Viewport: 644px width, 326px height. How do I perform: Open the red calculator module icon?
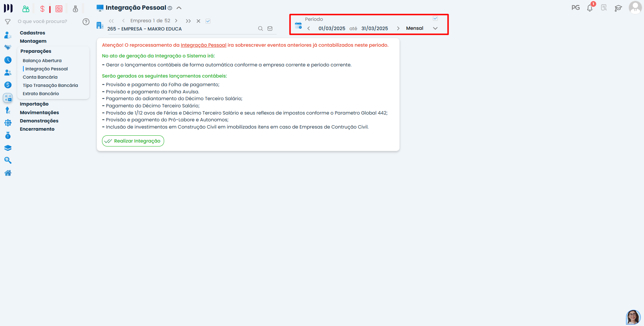(x=59, y=9)
